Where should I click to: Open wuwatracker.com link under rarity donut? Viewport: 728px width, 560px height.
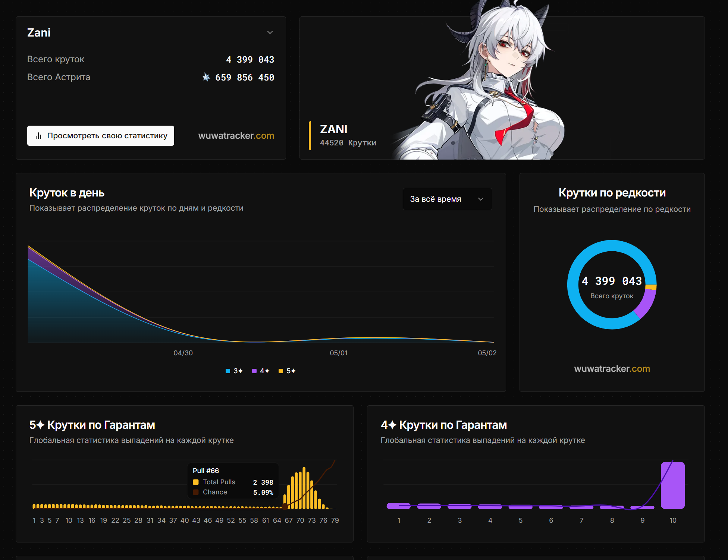(612, 369)
